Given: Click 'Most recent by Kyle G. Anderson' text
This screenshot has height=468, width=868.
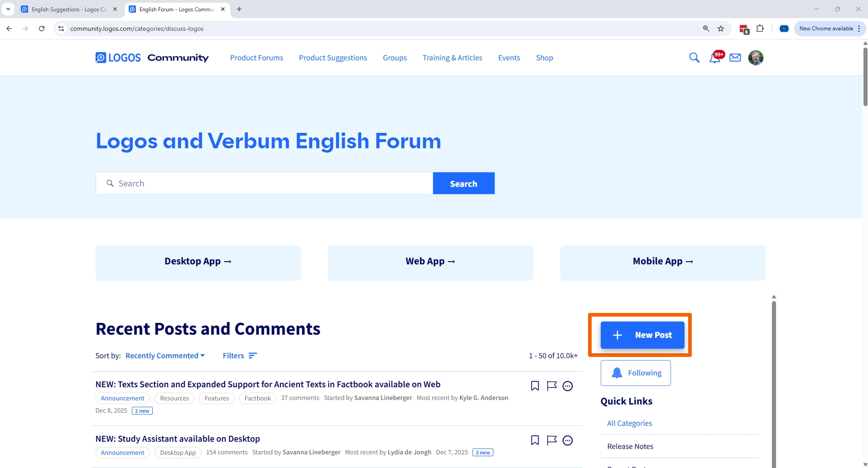Looking at the screenshot, I should pos(462,398).
